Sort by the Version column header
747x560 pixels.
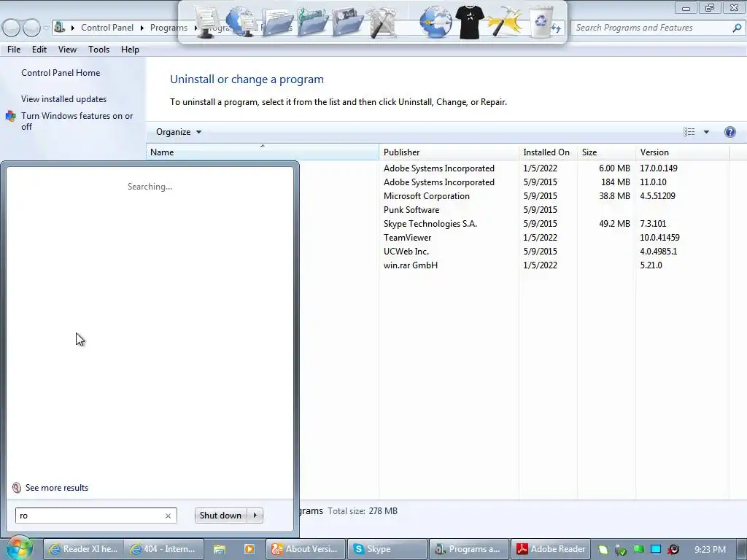(682, 152)
